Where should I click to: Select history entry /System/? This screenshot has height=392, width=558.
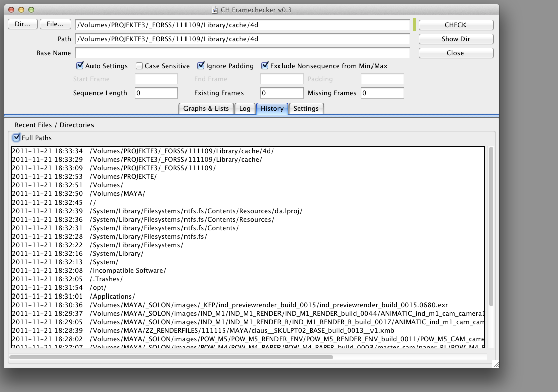tap(248, 262)
